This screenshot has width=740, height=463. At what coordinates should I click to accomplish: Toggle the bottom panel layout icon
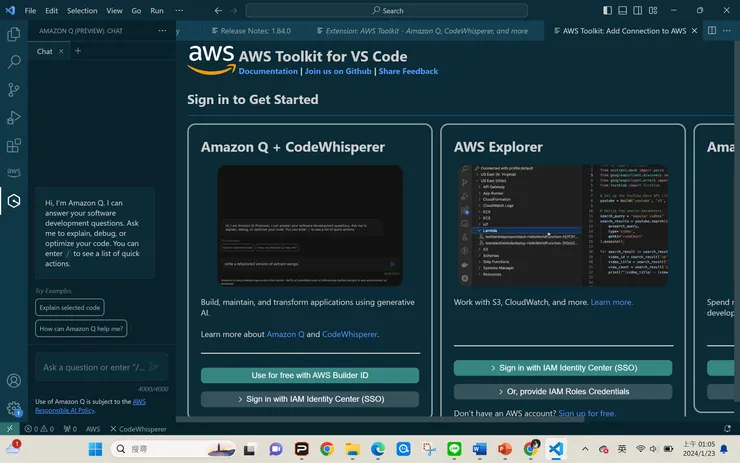coord(622,10)
